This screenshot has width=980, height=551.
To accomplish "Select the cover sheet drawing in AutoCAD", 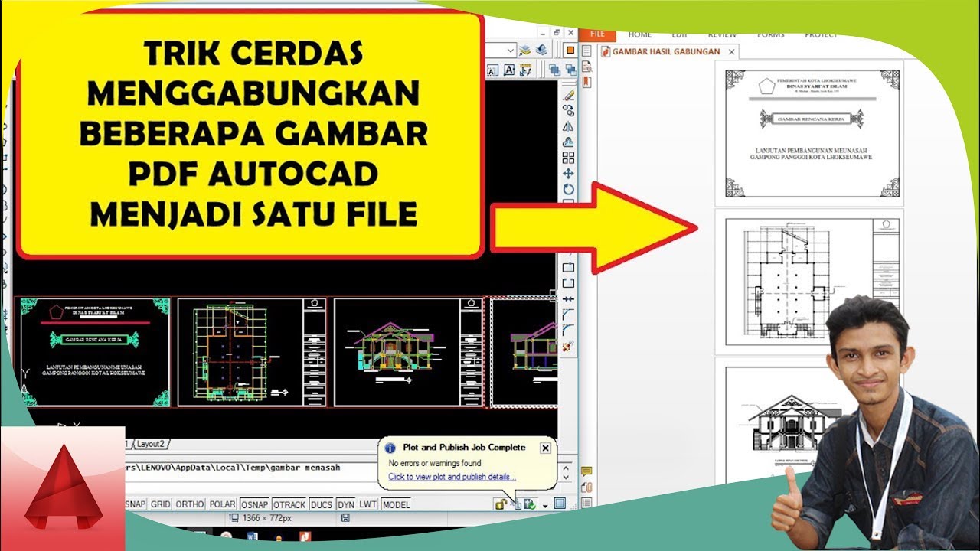I will tap(95, 352).
